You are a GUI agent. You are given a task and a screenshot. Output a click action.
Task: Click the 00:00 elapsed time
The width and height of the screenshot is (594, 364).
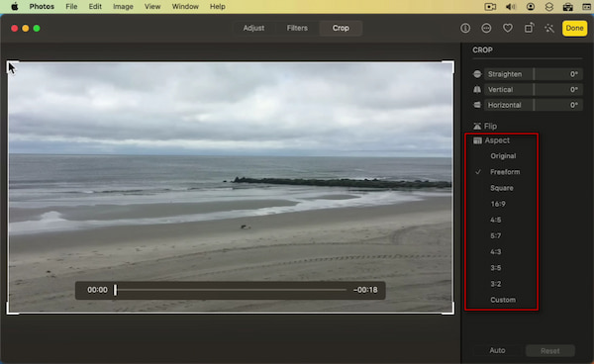coord(97,290)
